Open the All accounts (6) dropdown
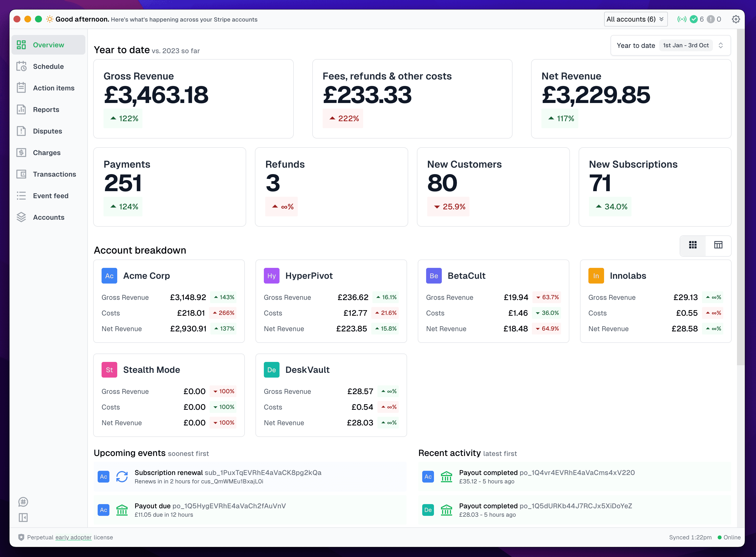The width and height of the screenshot is (756, 557). (635, 19)
